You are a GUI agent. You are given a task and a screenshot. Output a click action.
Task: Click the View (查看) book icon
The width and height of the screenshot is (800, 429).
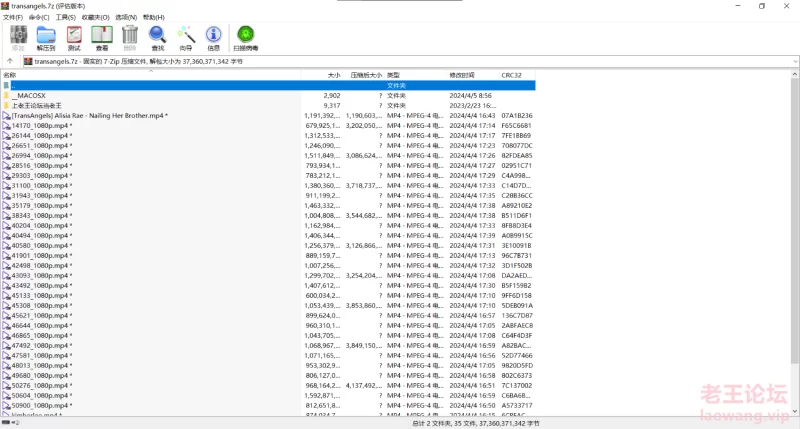pyautogui.click(x=102, y=38)
